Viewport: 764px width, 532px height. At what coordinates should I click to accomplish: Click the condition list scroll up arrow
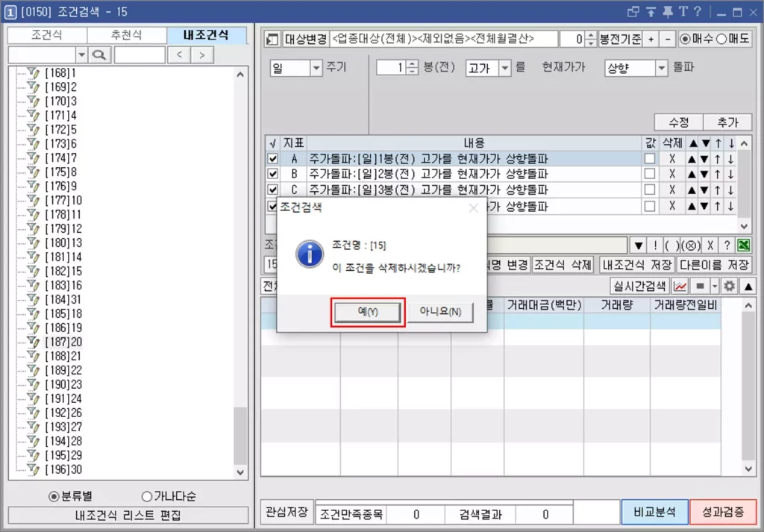point(744,143)
